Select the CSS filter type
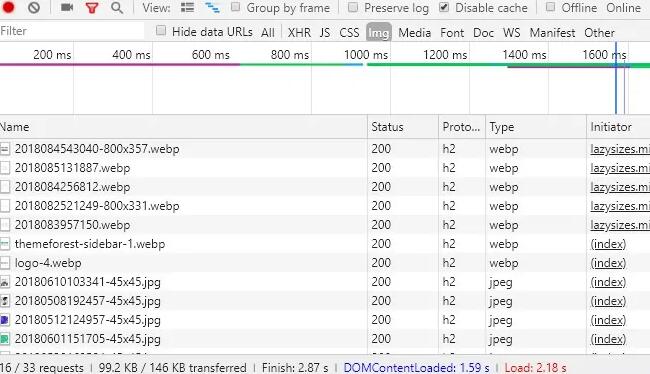 pyautogui.click(x=349, y=32)
